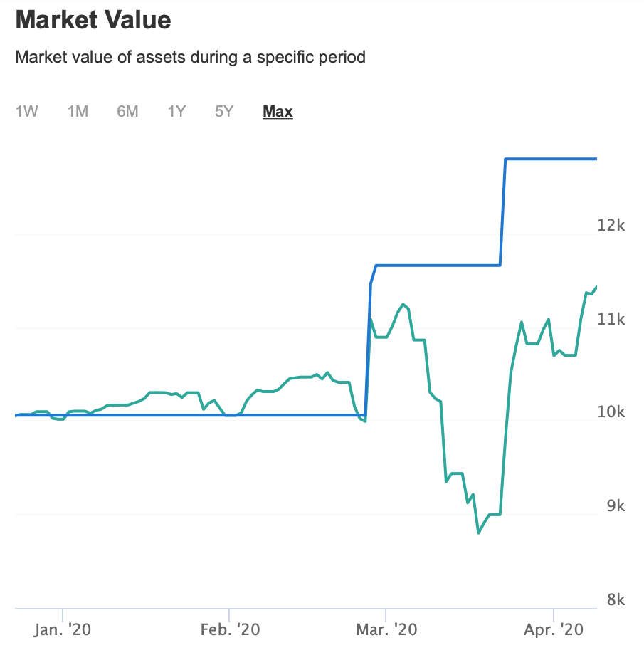Screen dimensions: 644x655
Task: Switch to the 1M range
Action: [x=78, y=112]
